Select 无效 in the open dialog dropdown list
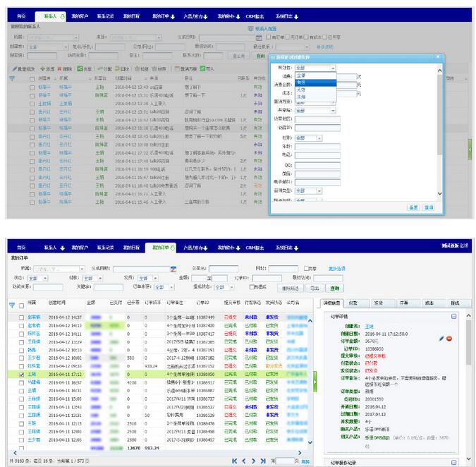The width and height of the screenshot is (476, 467). (x=316, y=90)
